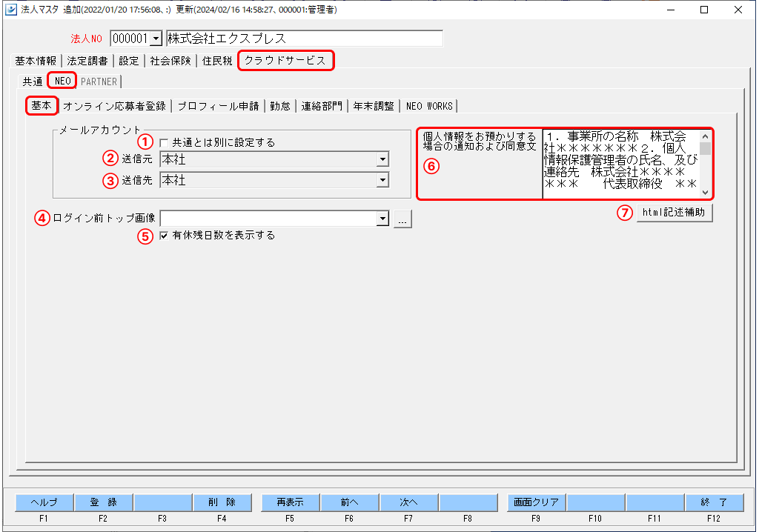Go to previous record with 前へ
Viewport: 759px width, 532px height.
[x=350, y=502]
